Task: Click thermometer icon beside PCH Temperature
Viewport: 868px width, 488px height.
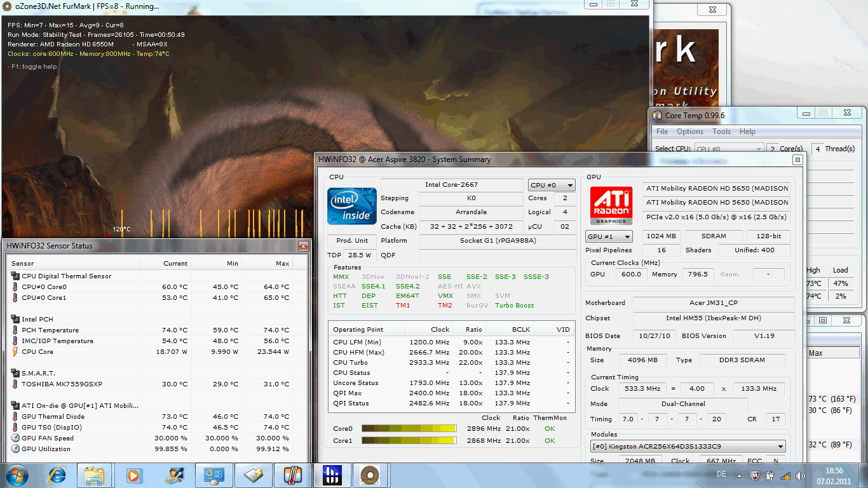Action: pyautogui.click(x=15, y=330)
